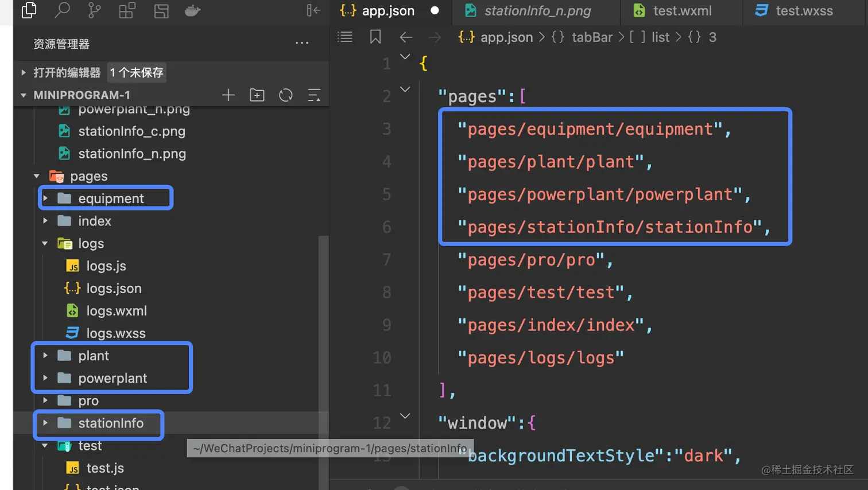Expand the stationInfo folder
868x490 pixels.
click(45, 423)
